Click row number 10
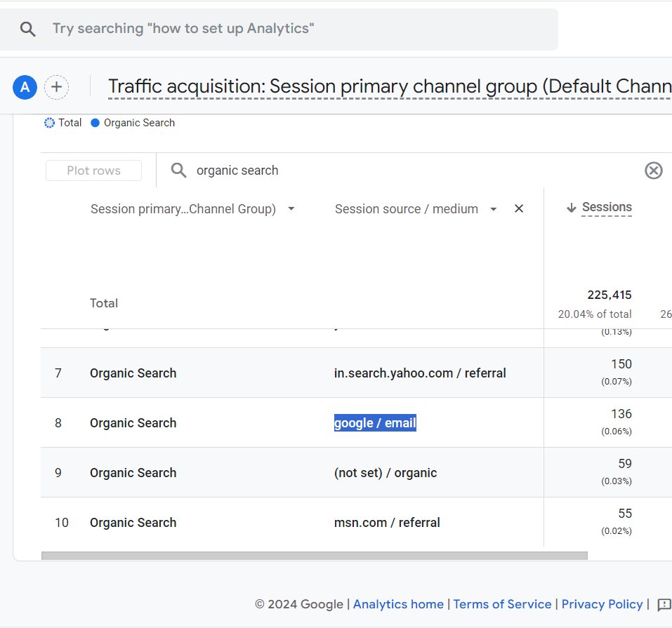This screenshot has height=628, width=672. click(62, 523)
